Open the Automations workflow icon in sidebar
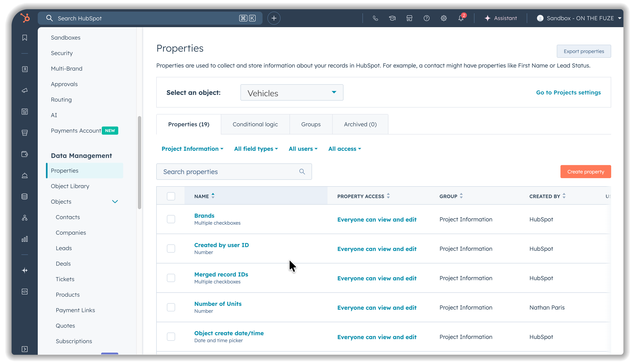The height and width of the screenshot is (364, 635). (25, 218)
